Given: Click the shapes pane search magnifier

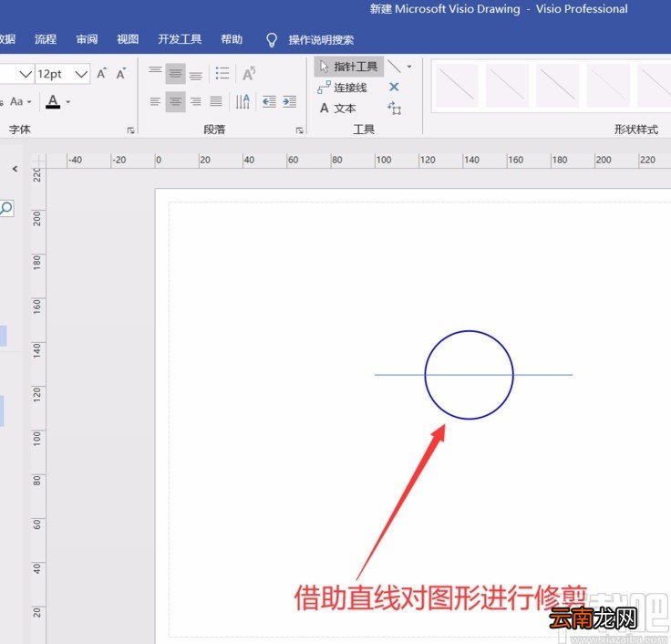Looking at the screenshot, I should tap(6, 209).
